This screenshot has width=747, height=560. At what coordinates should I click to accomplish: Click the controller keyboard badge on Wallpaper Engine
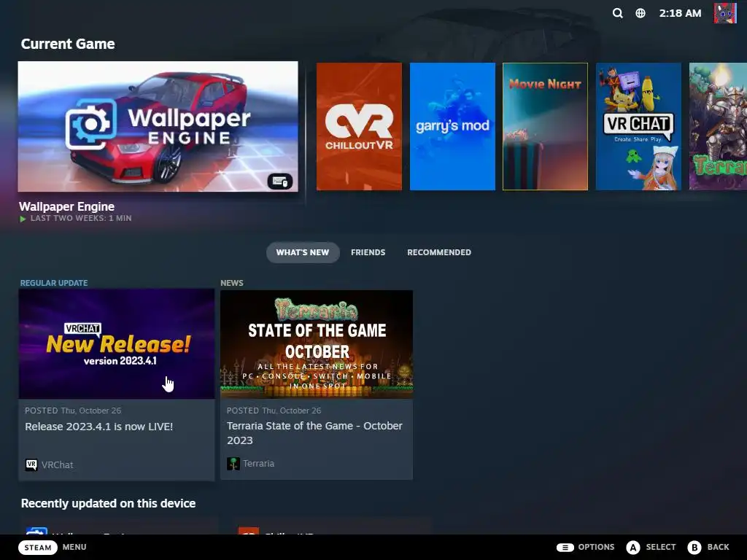280,182
